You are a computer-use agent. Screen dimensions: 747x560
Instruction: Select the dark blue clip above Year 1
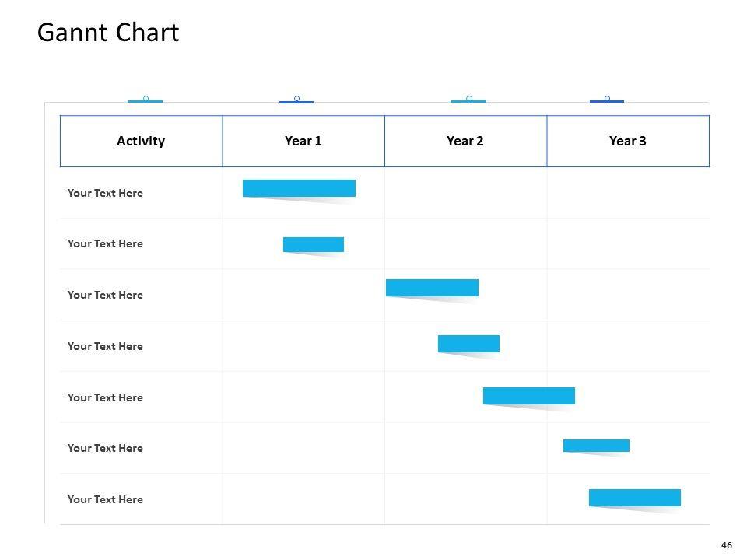point(296,100)
